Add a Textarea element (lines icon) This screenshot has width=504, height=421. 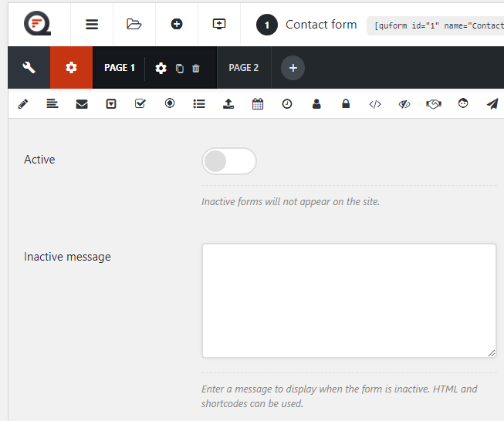[x=52, y=104]
